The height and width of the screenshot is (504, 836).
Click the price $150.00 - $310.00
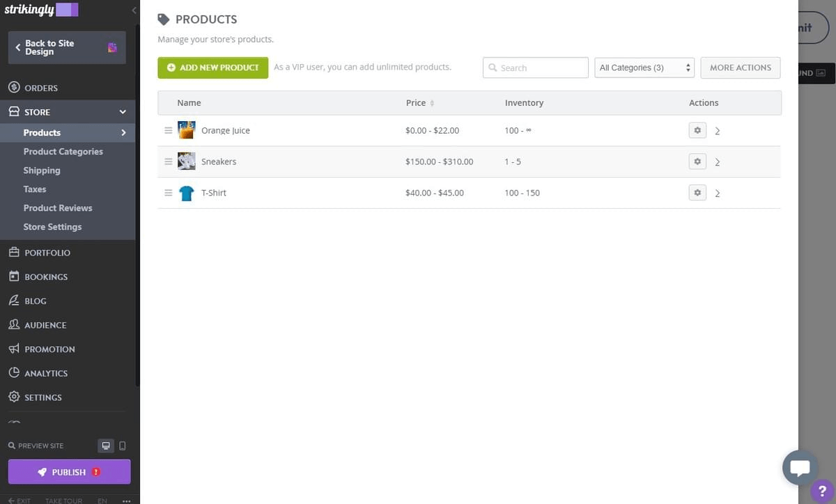point(439,162)
